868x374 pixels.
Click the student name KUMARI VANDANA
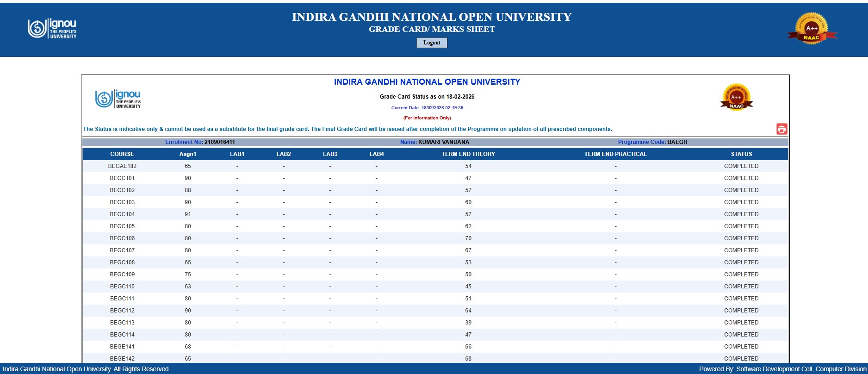point(444,142)
